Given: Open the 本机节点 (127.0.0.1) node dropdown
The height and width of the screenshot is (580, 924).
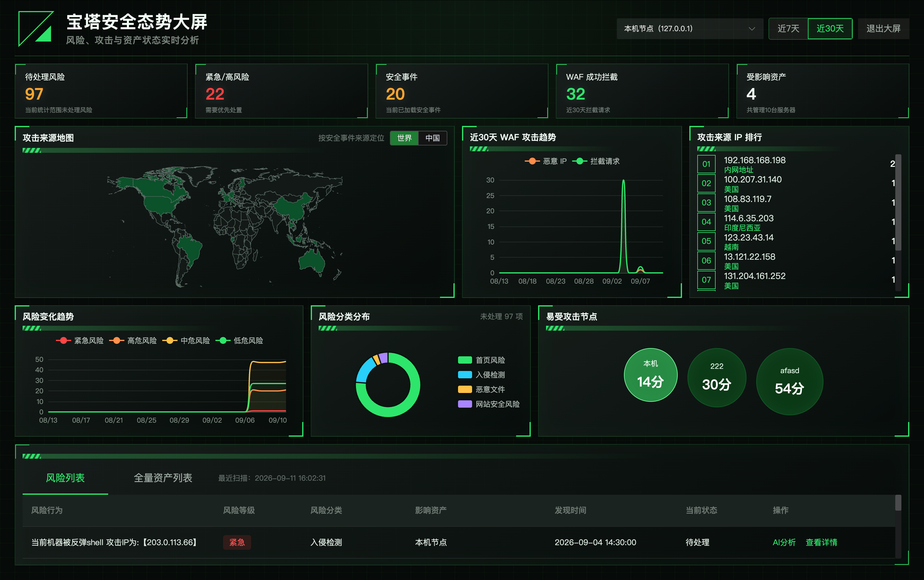Looking at the screenshot, I should coord(690,29).
